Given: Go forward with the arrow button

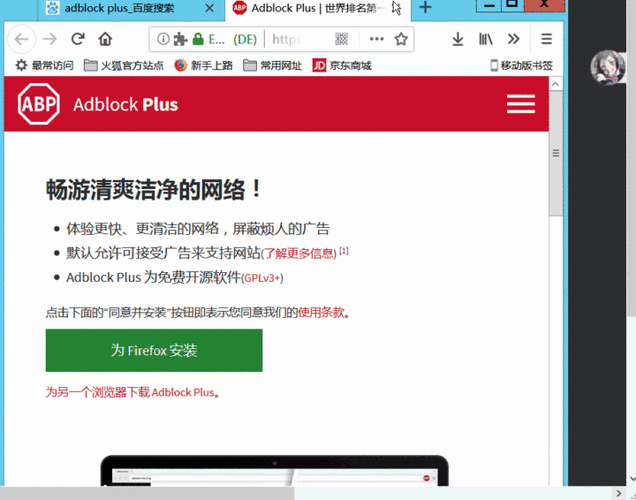Looking at the screenshot, I should tap(50, 39).
